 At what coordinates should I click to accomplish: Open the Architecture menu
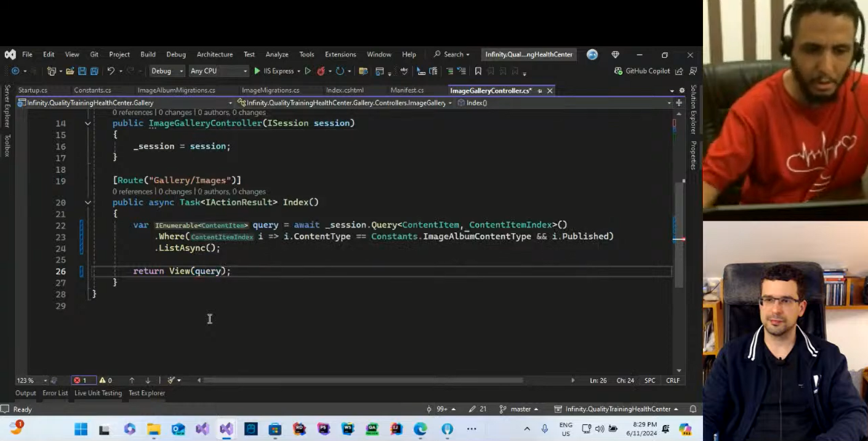(x=215, y=54)
